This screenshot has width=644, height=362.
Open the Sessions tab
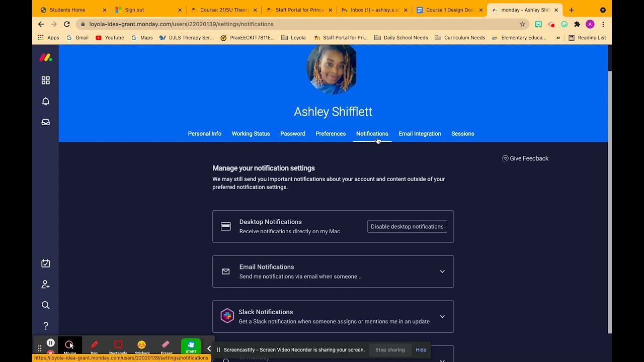(x=463, y=134)
